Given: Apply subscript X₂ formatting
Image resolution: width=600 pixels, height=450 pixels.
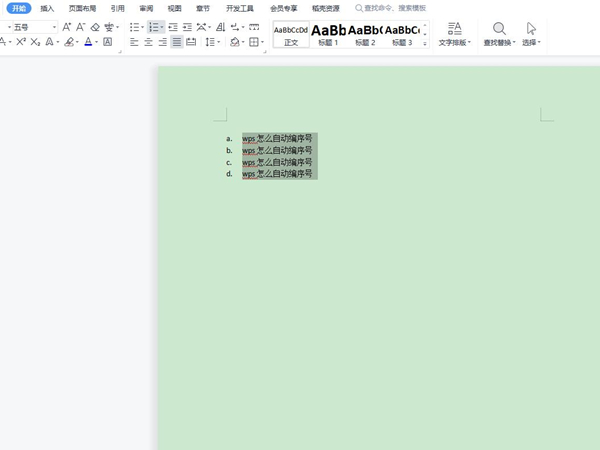Looking at the screenshot, I should pyautogui.click(x=35, y=42).
